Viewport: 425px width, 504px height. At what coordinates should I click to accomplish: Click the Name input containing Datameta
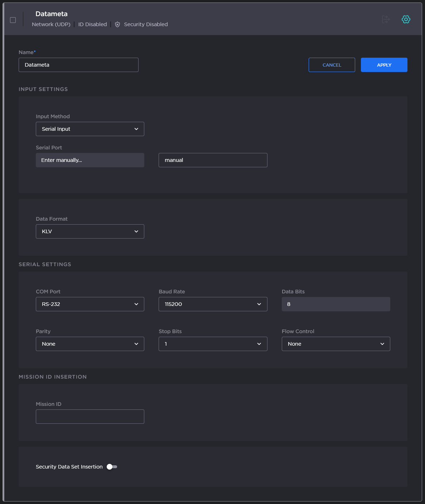pos(78,65)
